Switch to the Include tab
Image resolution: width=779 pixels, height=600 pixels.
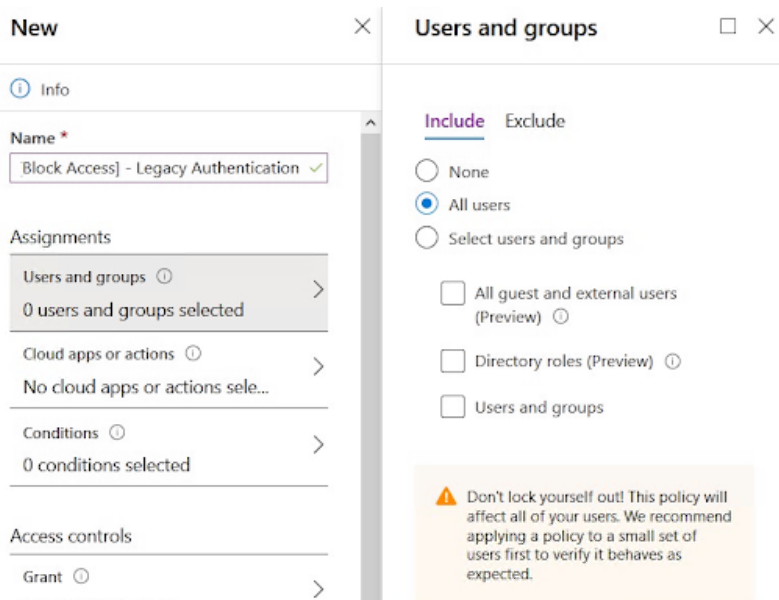pyautogui.click(x=454, y=121)
